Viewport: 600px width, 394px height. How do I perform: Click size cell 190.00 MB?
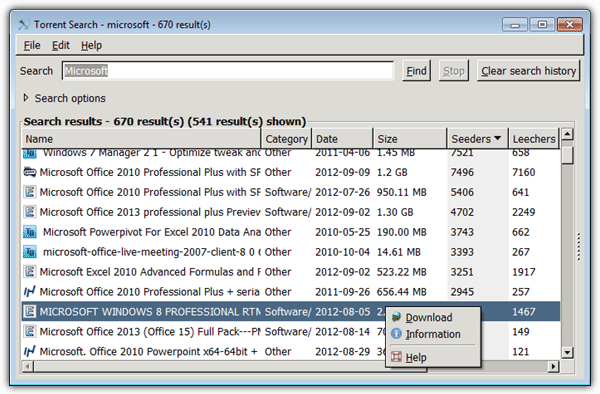coord(401,232)
